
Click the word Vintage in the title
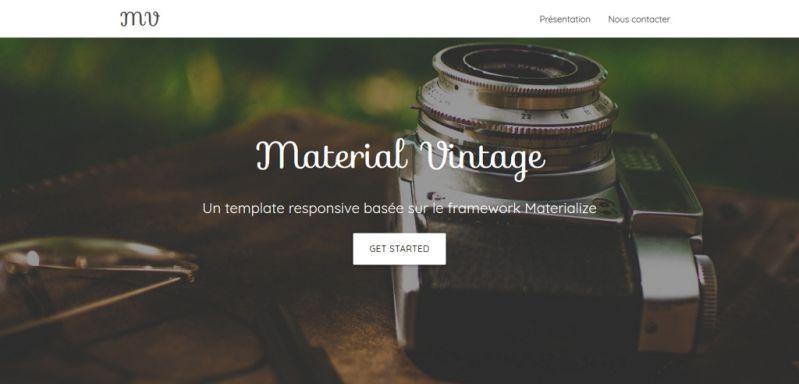tap(484, 158)
